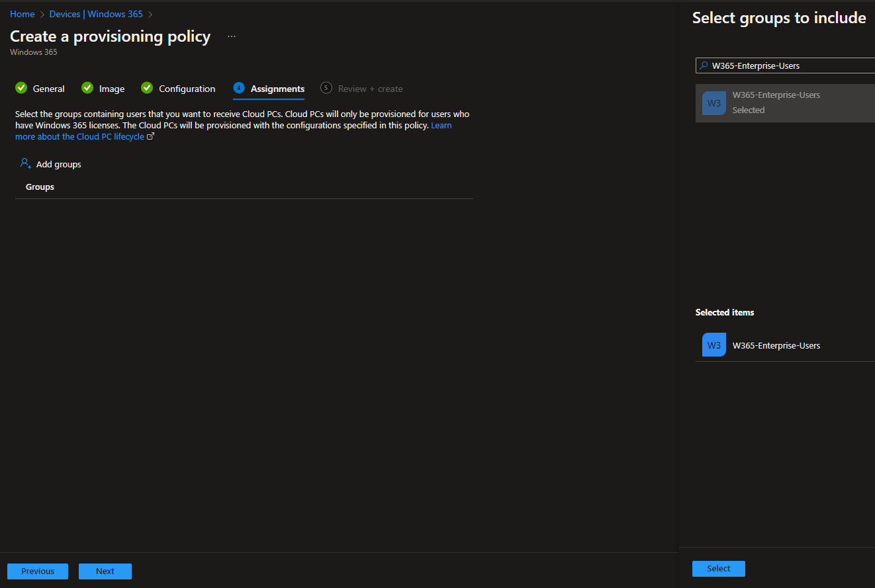Click the step 4 circle icon
Screen dimensions: 875x588
point(239,88)
